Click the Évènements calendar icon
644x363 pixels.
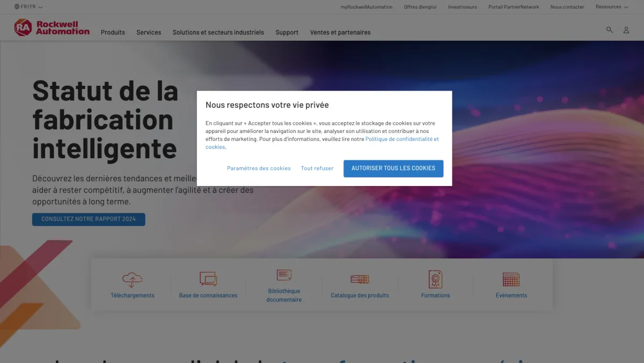click(x=511, y=279)
